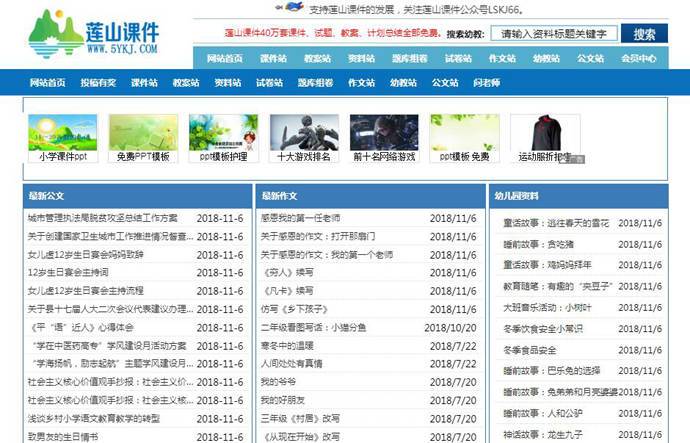This screenshot has height=443, width=690.
Task: Click the 搜索 search button
Action: [x=644, y=34]
